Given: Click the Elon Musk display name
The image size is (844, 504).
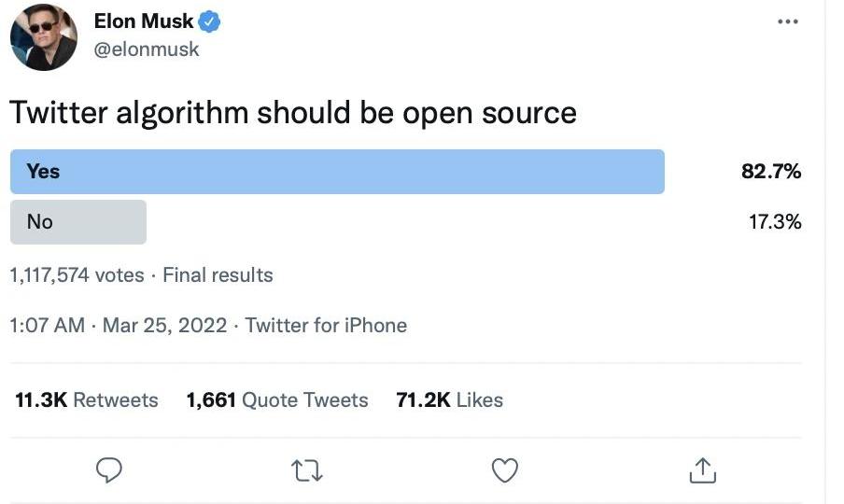Looking at the screenshot, I should 143,21.
